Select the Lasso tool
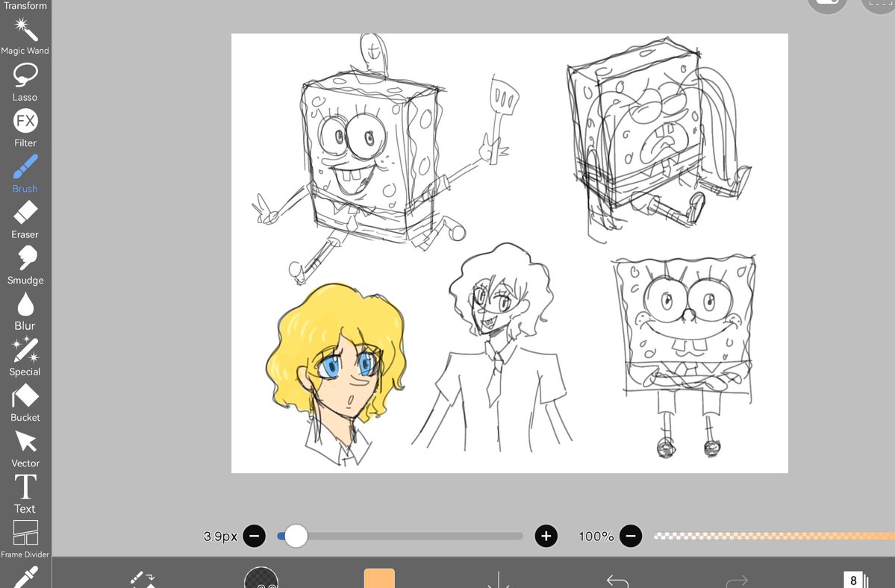 [25, 82]
